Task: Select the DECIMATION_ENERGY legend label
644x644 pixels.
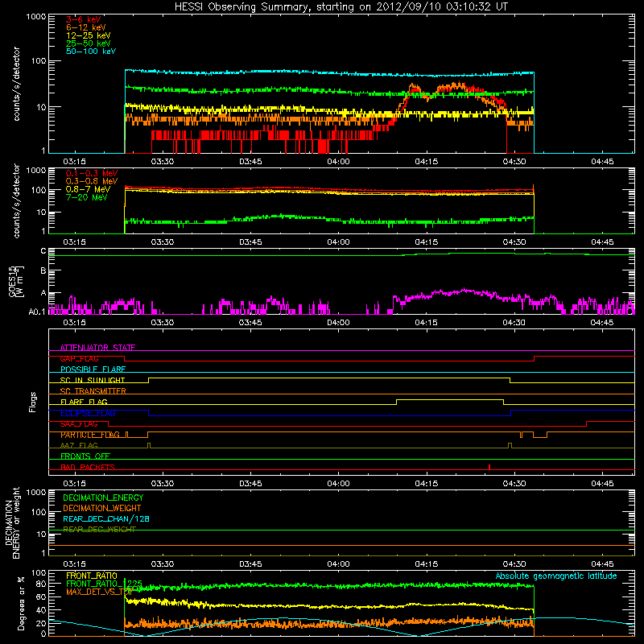Action: click(103, 497)
